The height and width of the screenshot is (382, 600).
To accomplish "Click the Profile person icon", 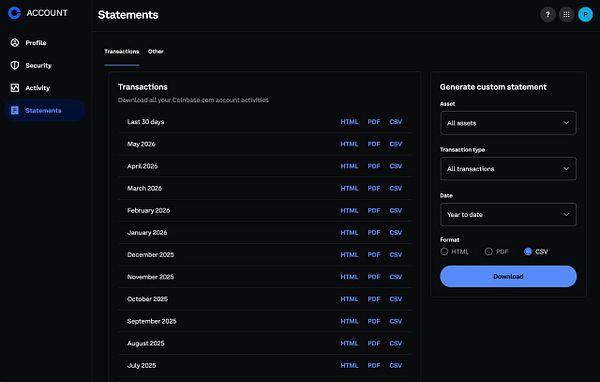I will (x=15, y=43).
